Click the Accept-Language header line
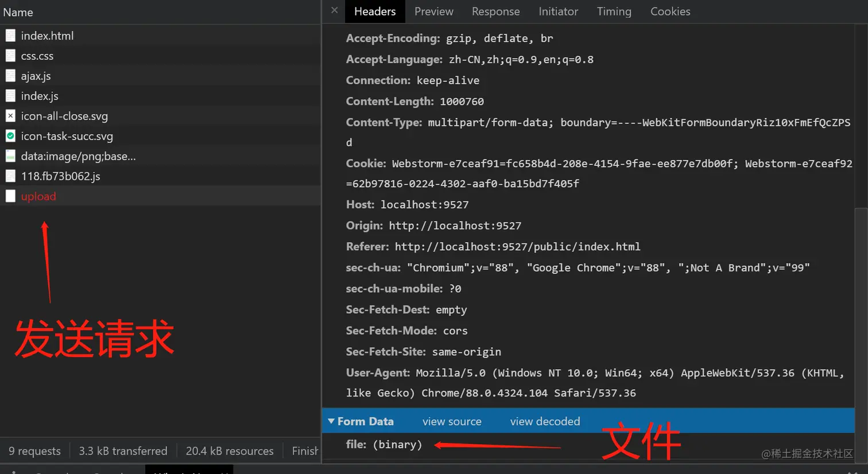868x474 pixels. tap(470, 60)
